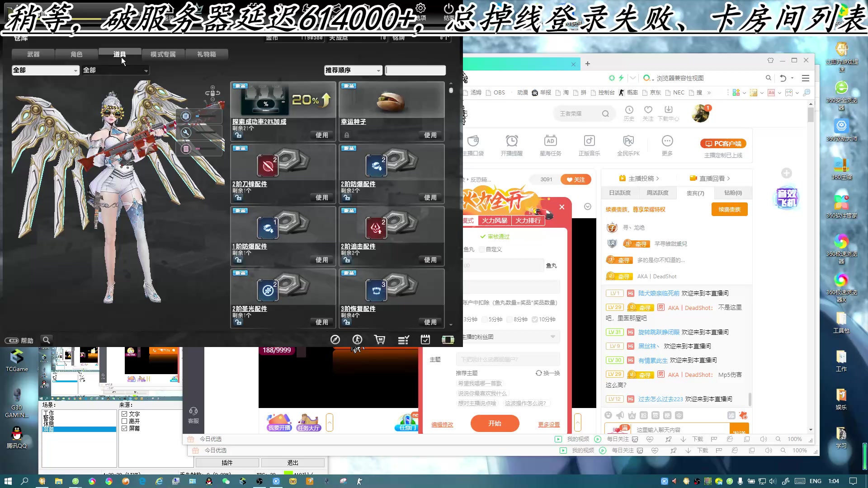Click the crosshair scope icon beside character
This screenshot has height=488, width=868.
click(x=186, y=116)
